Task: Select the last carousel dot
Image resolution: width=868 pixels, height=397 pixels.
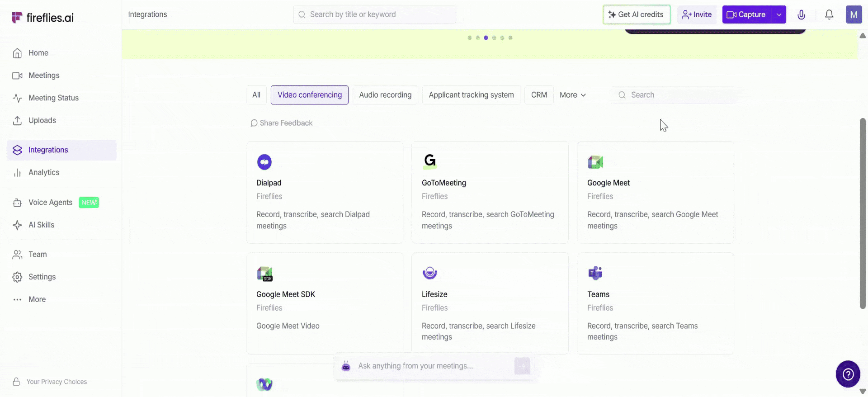Action: (x=510, y=38)
